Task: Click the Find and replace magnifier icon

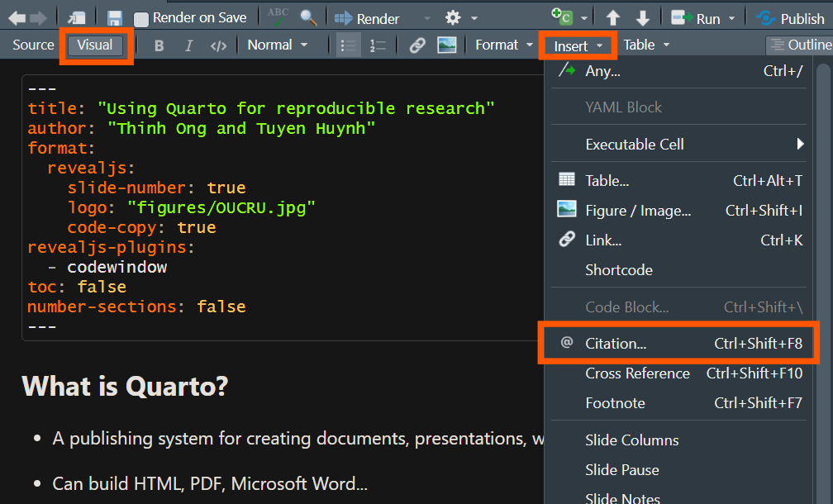Action: (307, 17)
